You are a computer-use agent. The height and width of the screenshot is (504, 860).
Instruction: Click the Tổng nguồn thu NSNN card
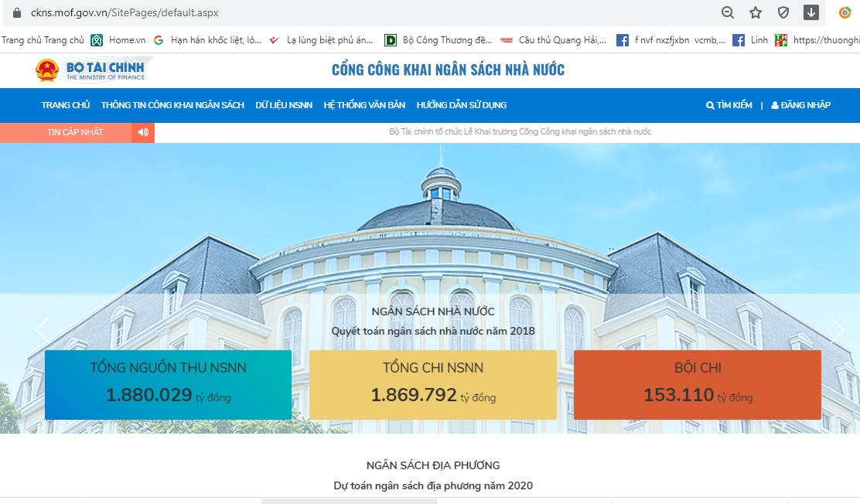click(x=168, y=385)
